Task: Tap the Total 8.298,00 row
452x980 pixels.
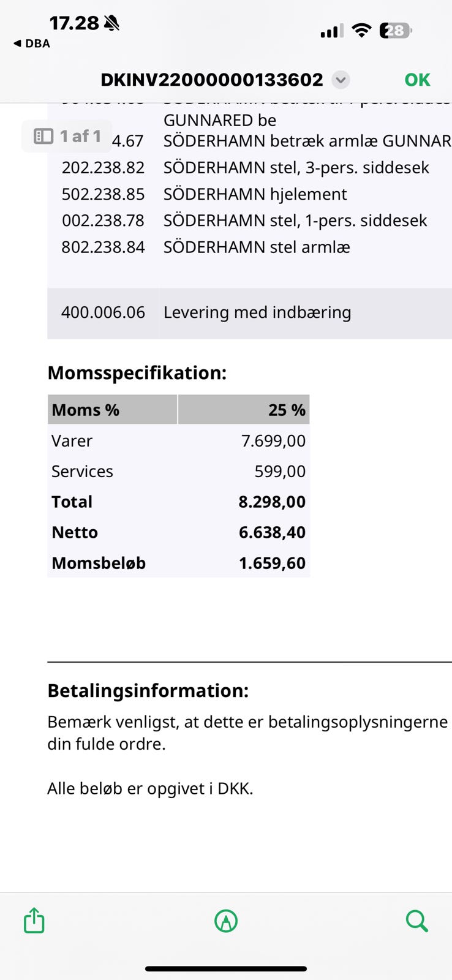Action: click(x=179, y=502)
